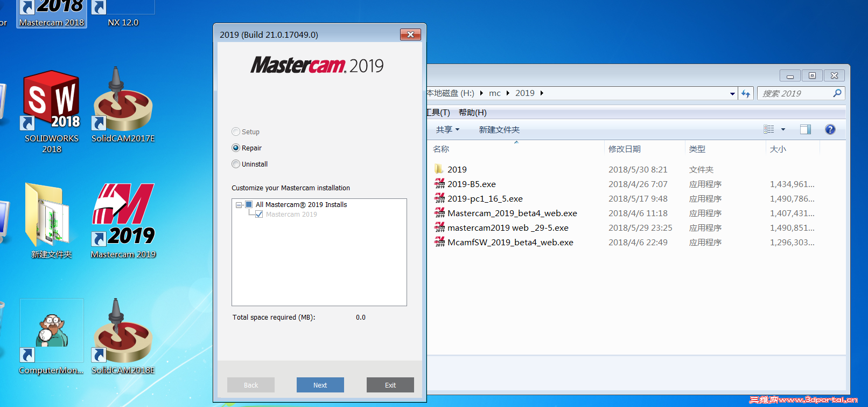The width and height of the screenshot is (868, 407).
Task: Toggle the Explorer preview pane icon
Action: (x=806, y=129)
